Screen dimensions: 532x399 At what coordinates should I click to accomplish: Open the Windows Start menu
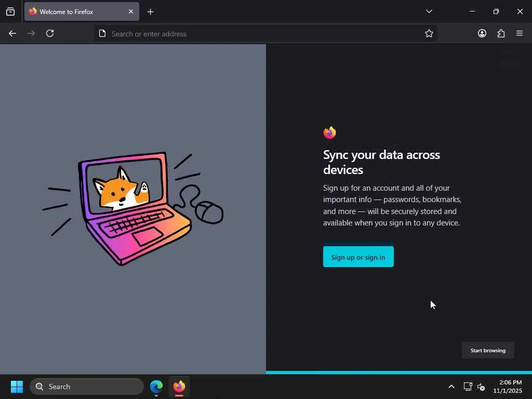(x=17, y=387)
